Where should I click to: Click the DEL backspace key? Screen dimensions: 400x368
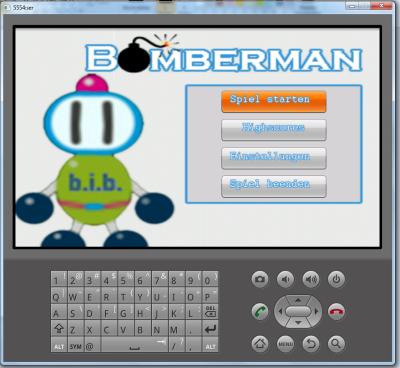[210, 313]
